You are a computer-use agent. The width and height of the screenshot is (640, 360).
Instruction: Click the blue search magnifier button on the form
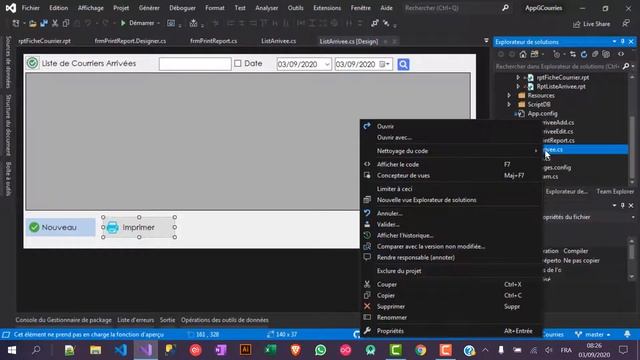[x=403, y=64]
